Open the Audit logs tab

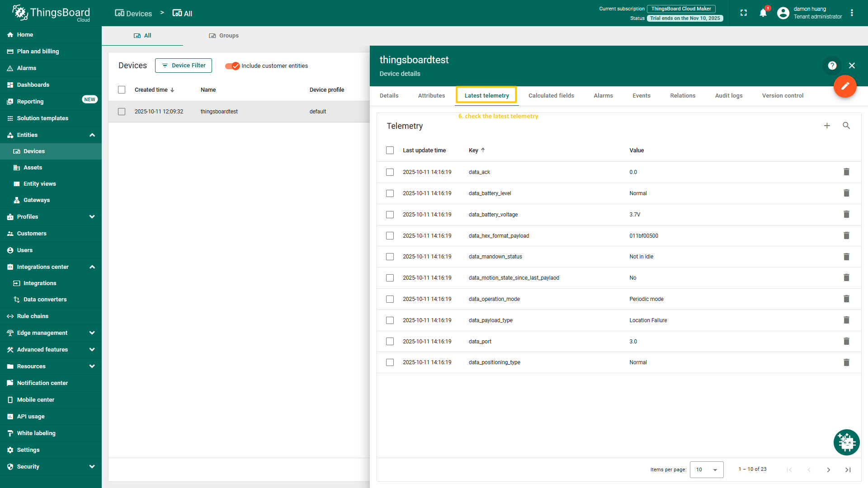[x=729, y=96]
